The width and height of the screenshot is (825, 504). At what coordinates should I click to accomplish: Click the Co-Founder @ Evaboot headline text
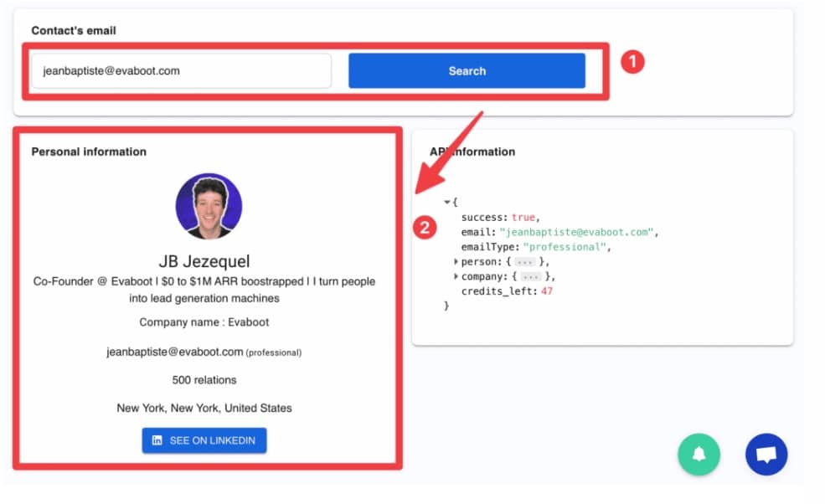tap(204, 290)
